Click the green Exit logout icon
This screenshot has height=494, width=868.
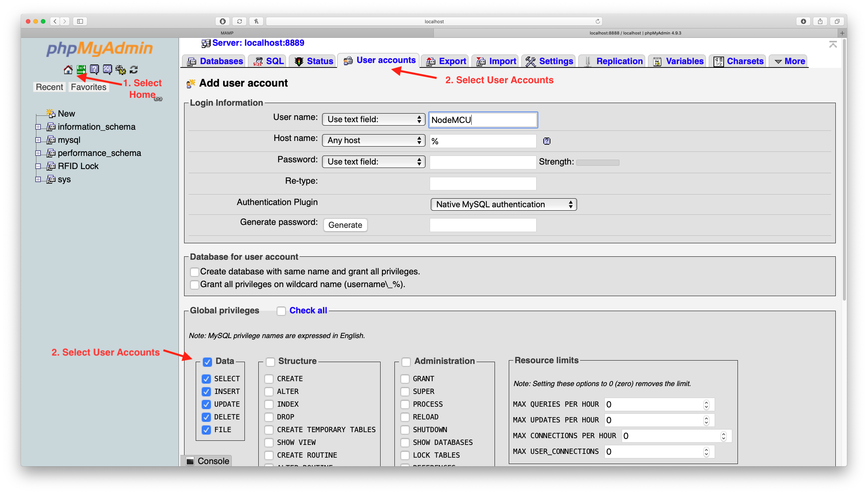pyautogui.click(x=81, y=69)
